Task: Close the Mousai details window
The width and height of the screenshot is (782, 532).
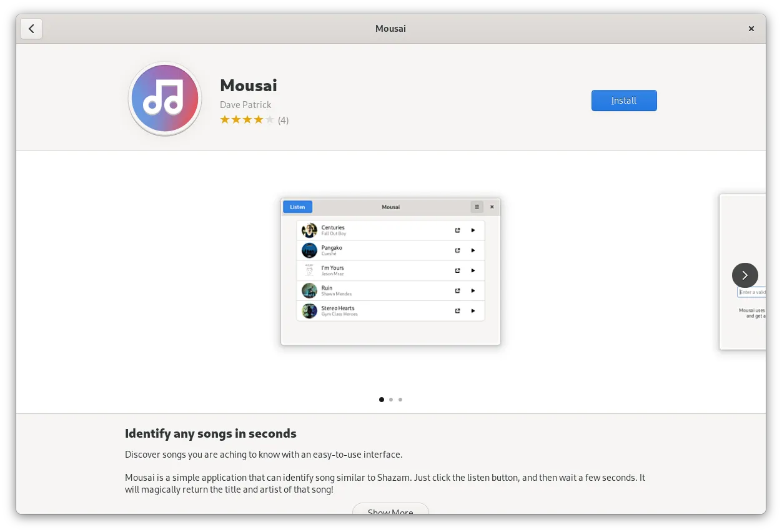Action: tap(751, 29)
